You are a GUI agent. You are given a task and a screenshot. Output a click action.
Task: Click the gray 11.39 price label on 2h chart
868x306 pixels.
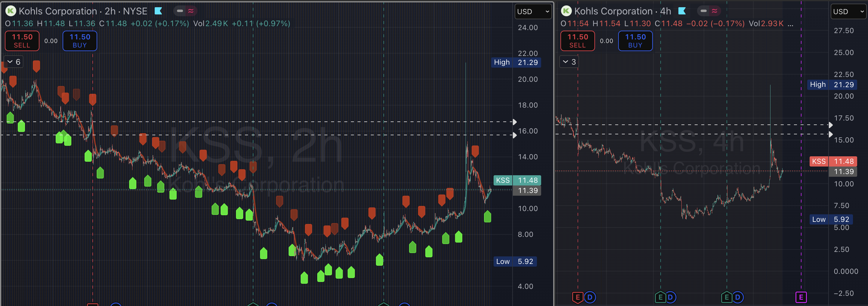coord(527,191)
